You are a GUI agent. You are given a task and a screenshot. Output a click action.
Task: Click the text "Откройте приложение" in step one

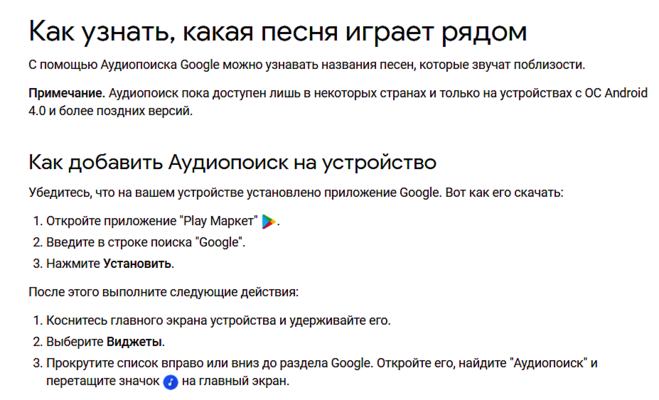[110, 221]
